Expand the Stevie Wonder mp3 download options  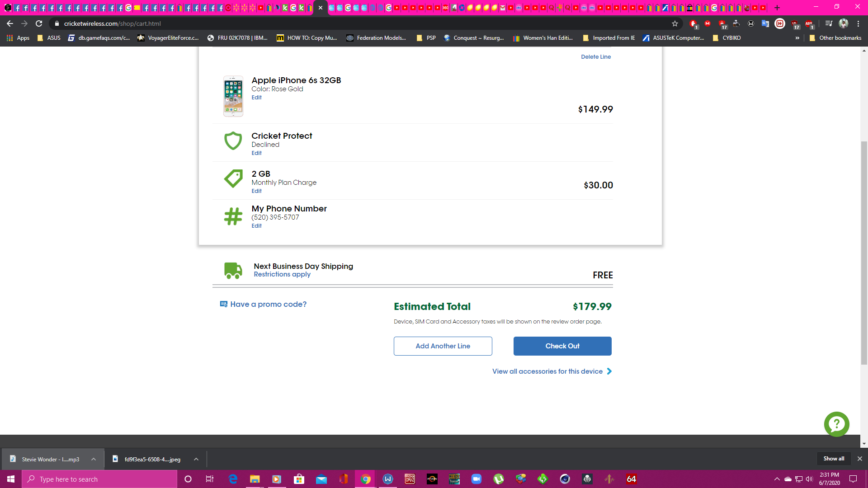[94, 459]
